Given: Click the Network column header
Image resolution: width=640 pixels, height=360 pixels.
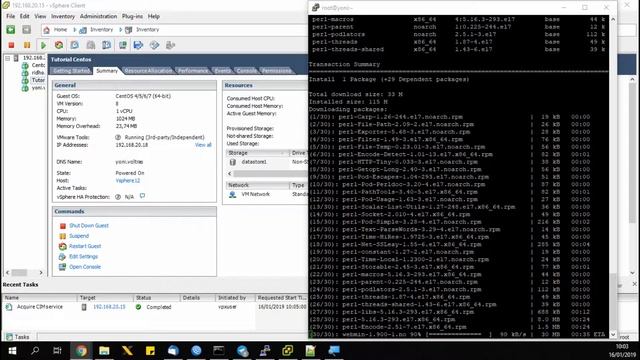Looking at the screenshot, I should click(257, 185).
